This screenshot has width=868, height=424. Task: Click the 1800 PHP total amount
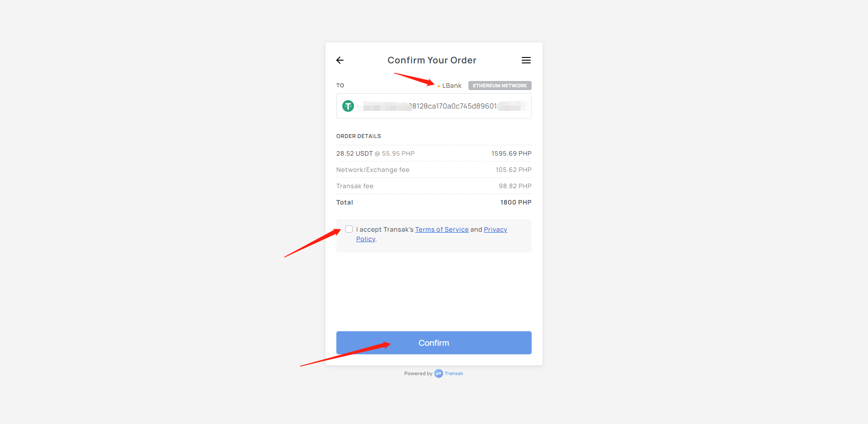[x=516, y=202]
